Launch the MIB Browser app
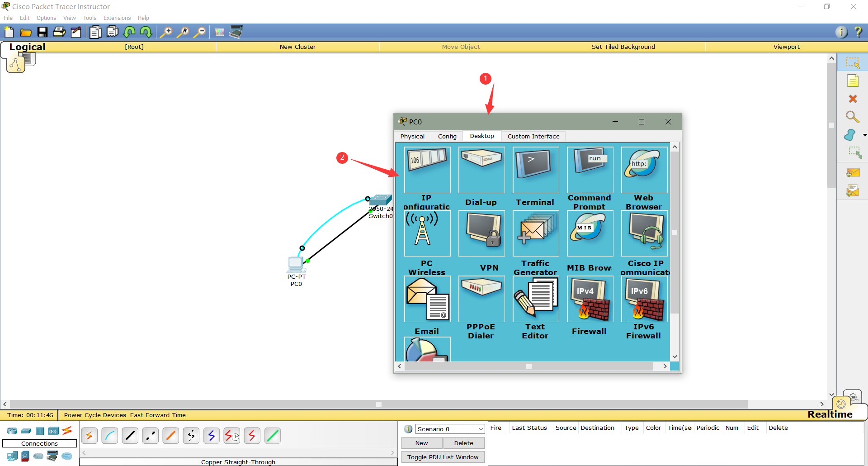This screenshot has width=868, height=466. click(x=590, y=233)
